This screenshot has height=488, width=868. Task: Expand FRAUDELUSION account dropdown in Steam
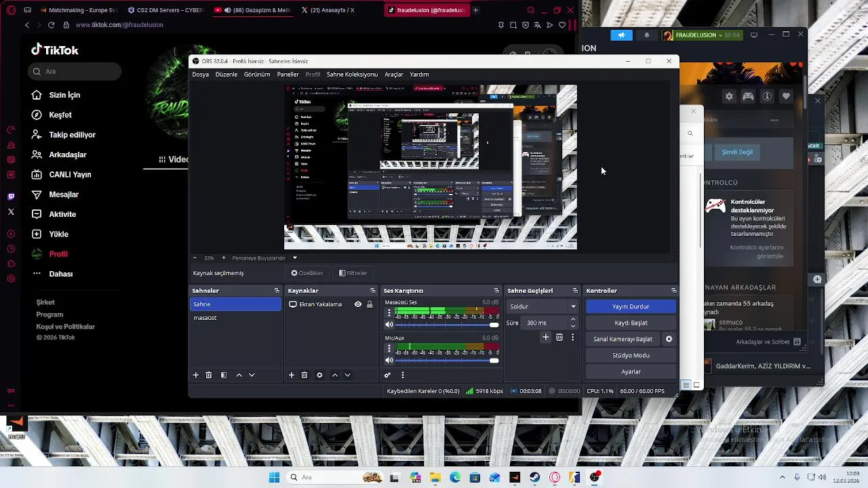(x=701, y=35)
